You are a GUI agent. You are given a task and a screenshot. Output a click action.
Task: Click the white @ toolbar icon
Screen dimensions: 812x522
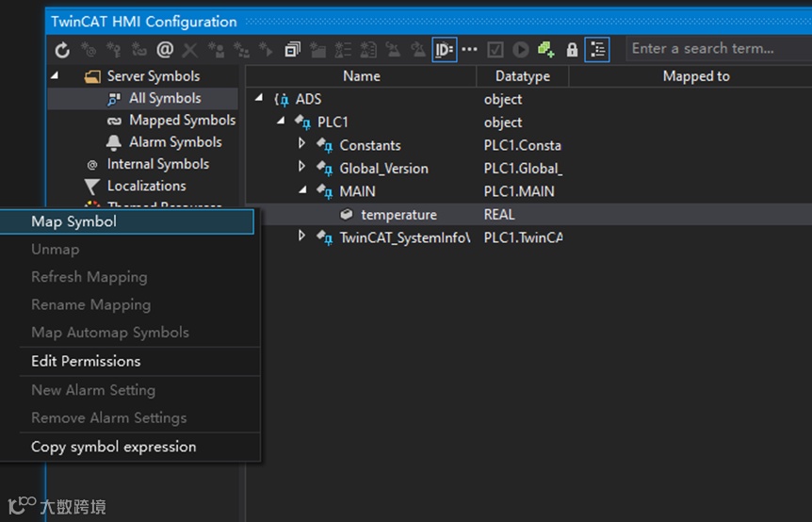click(x=165, y=50)
